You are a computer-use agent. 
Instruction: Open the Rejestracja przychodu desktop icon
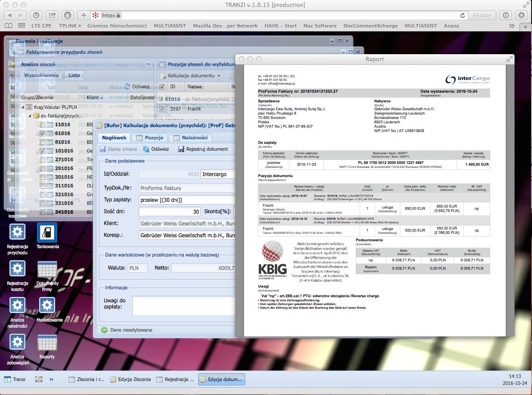tap(17, 232)
